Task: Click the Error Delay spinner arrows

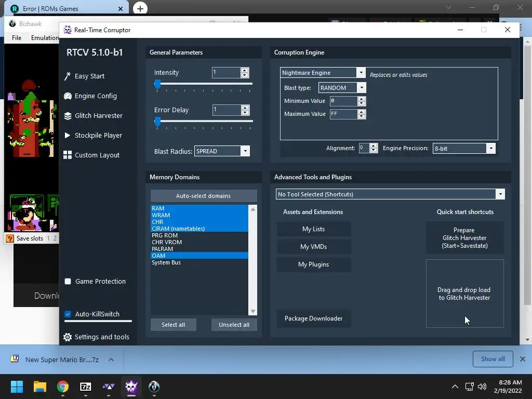Action: pos(245,110)
